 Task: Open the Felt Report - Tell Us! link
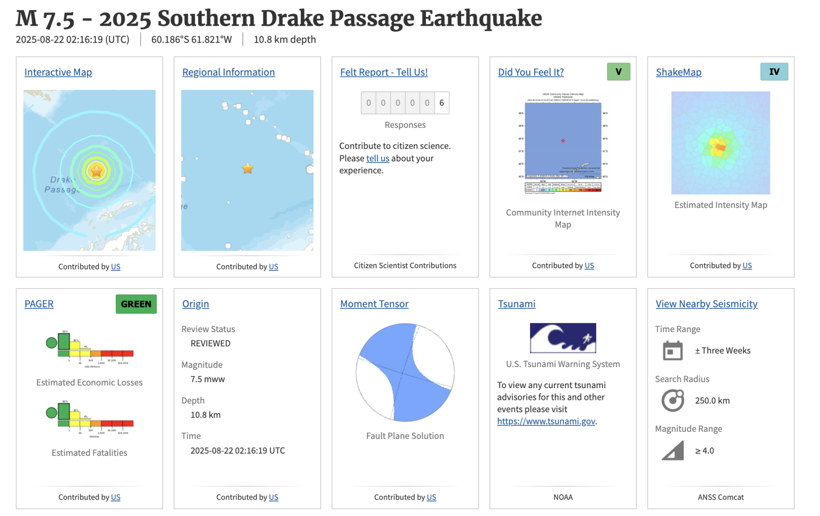[x=384, y=72]
